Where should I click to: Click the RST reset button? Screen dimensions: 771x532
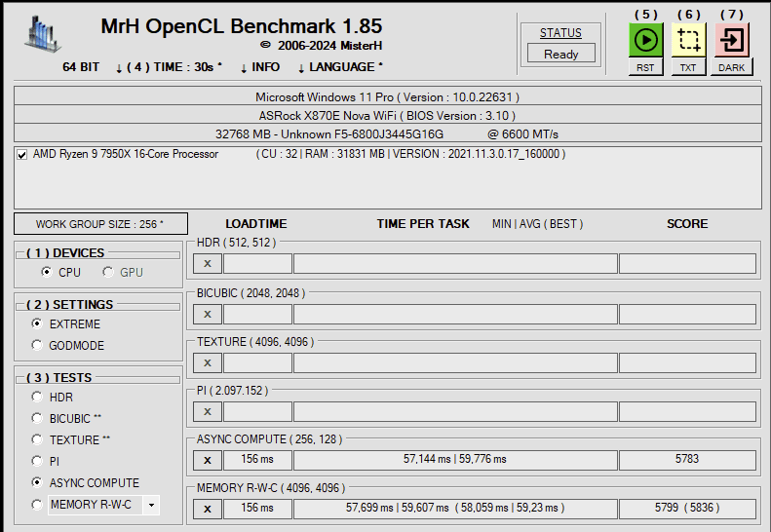coord(645,67)
